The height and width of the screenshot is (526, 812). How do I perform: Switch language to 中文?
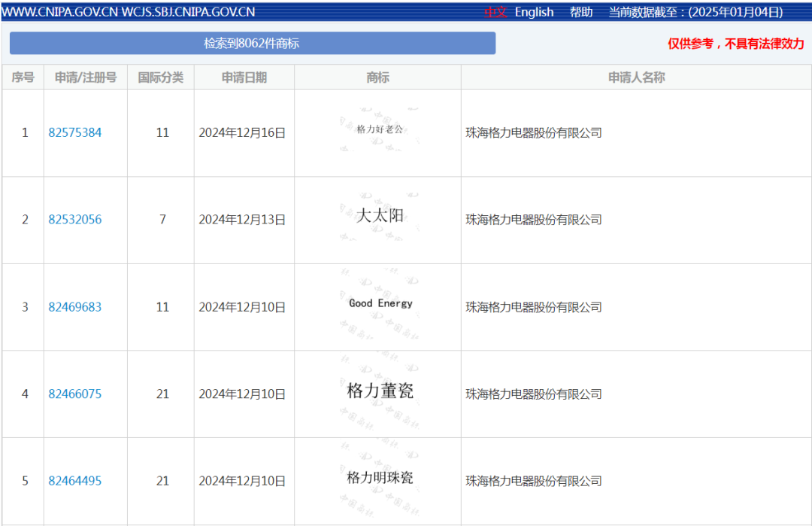[x=495, y=12]
